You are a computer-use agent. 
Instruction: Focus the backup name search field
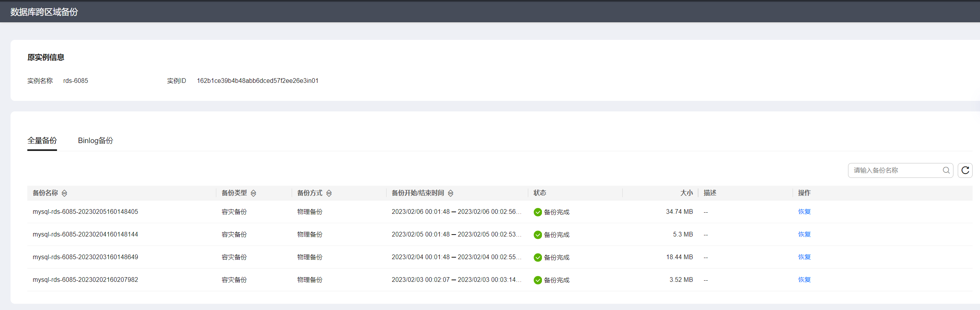(896, 170)
